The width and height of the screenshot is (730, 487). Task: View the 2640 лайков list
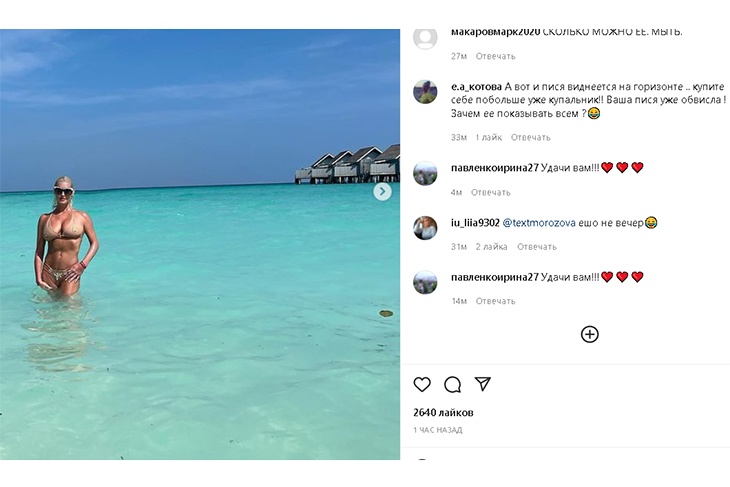[x=443, y=412]
